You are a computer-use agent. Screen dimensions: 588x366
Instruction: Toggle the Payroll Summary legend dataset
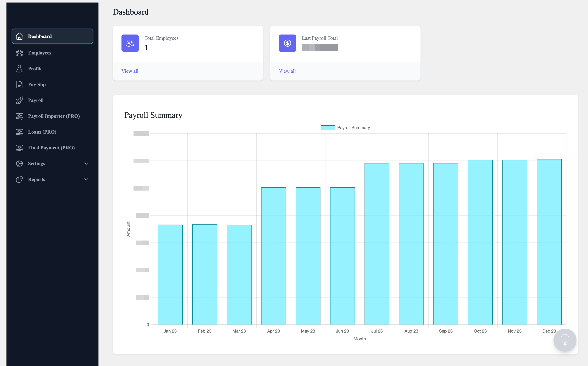coord(345,128)
